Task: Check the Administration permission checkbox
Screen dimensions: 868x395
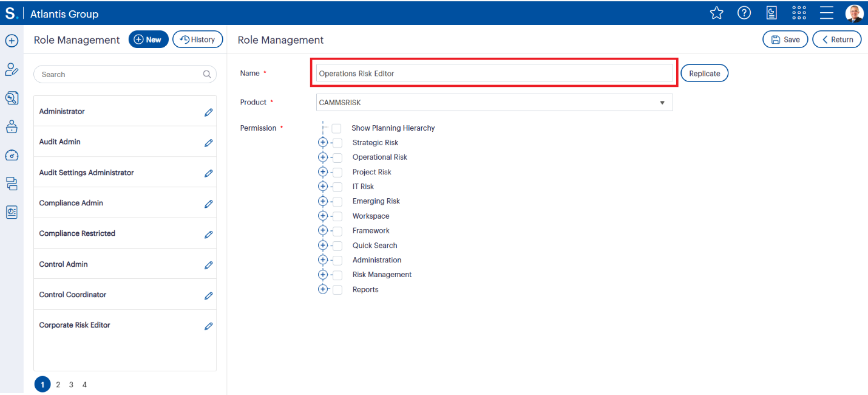Action: point(337,260)
